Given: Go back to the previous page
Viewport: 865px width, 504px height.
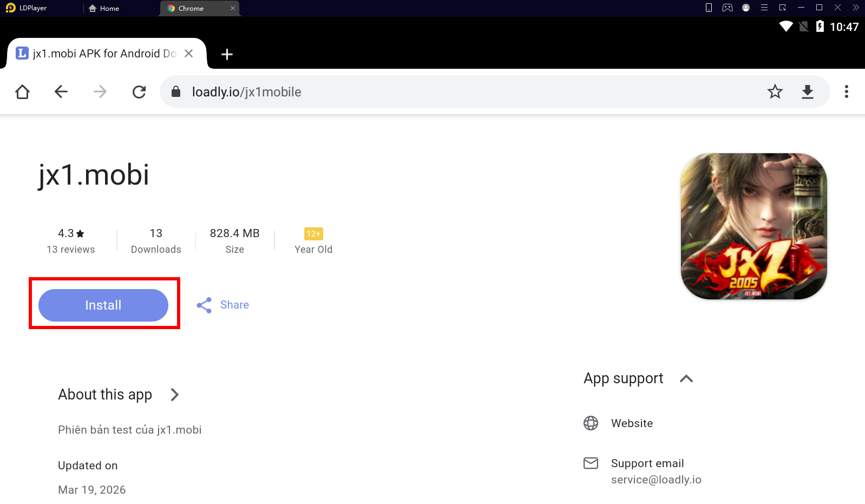Looking at the screenshot, I should 61,92.
